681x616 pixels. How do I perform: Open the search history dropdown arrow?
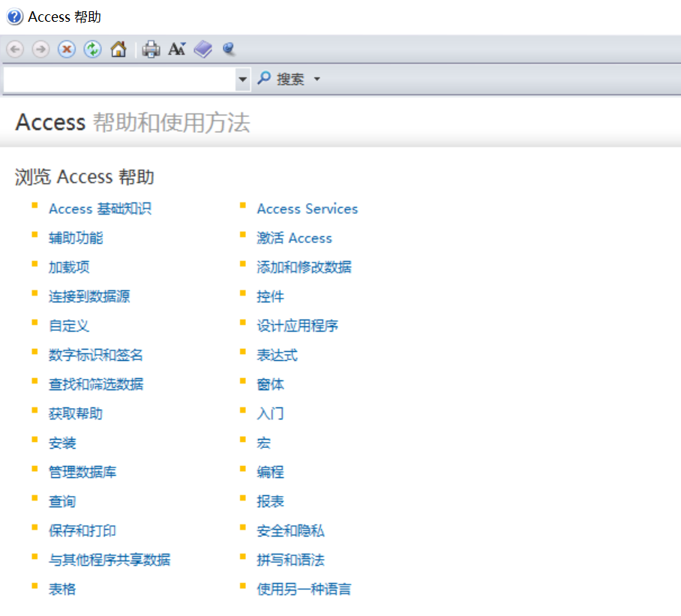[x=243, y=80]
